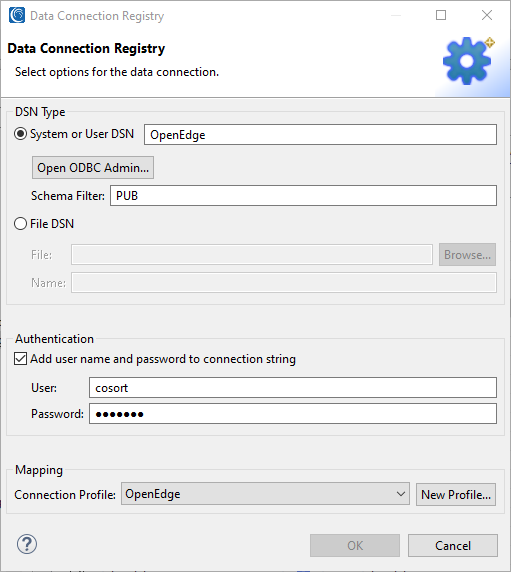Screen dimensions: 511x572
Task: Click the New Profile button
Action: [456, 495]
